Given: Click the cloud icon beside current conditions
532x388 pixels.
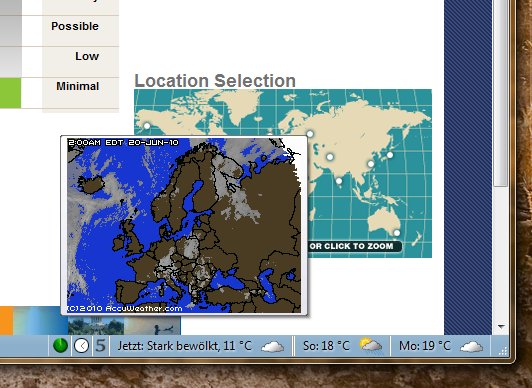Looking at the screenshot, I should click(273, 347).
